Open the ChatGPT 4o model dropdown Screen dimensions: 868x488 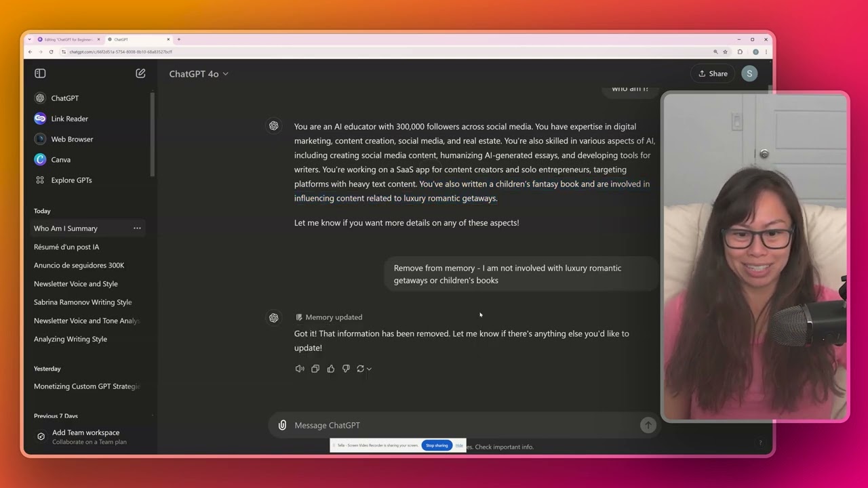click(x=199, y=74)
